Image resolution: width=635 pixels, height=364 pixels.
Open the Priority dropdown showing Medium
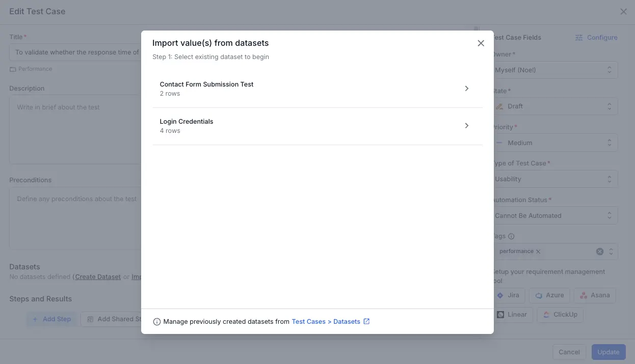click(x=555, y=143)
